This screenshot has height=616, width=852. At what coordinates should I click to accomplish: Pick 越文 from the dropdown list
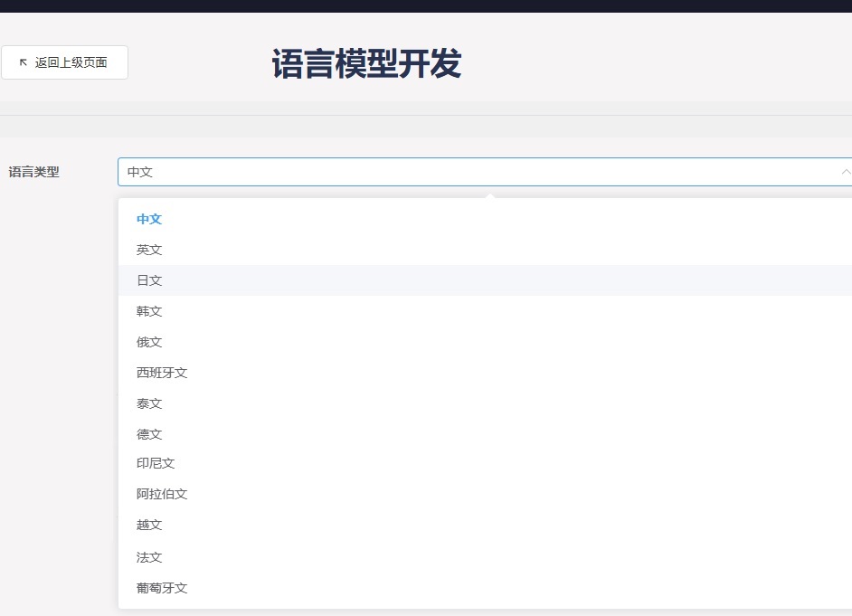coord(149,525)
